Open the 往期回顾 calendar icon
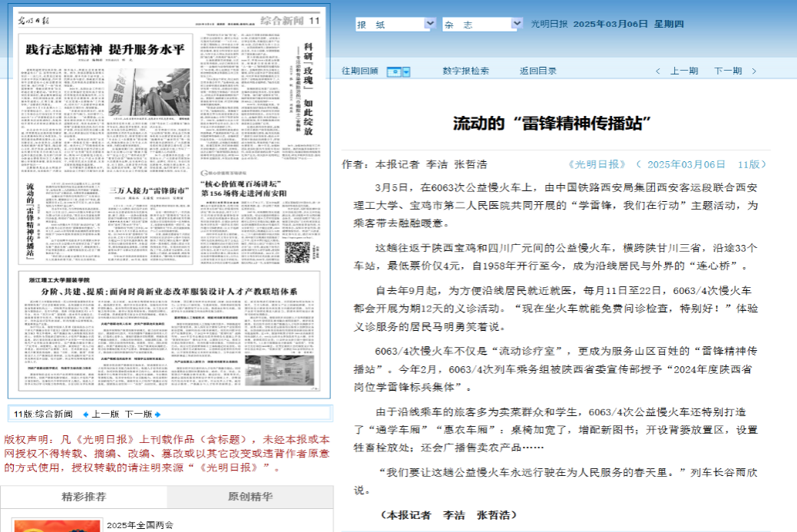Viewport: 797px width, 532px height. pyautogui.click(x=393, y=71)
